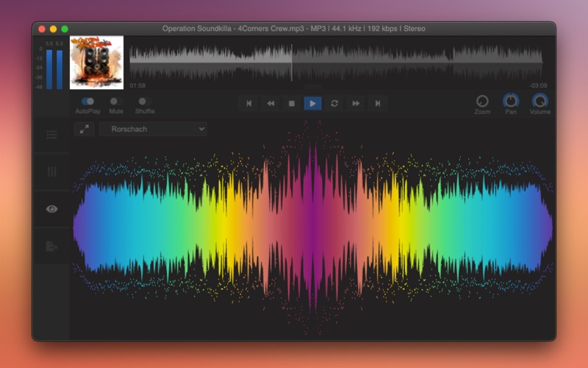
Task: Skip to next track
Action: (377, 103)
